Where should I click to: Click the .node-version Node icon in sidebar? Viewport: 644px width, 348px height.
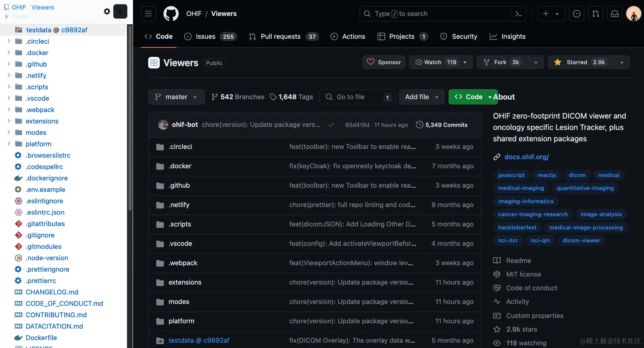click(18, 258)
